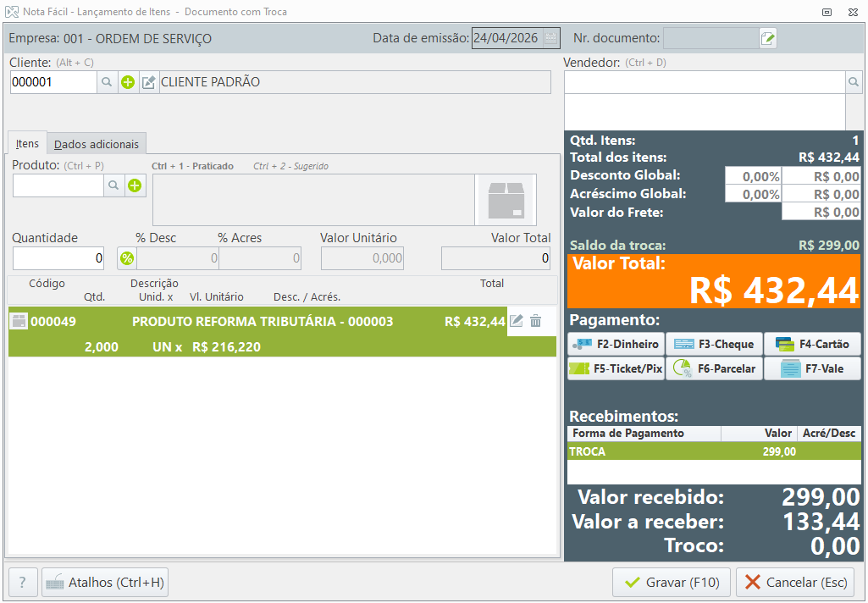868x603 pixels.
Task: Show shortcuts via Atalhos (Ctrl+H)
Action: [105, 582]
